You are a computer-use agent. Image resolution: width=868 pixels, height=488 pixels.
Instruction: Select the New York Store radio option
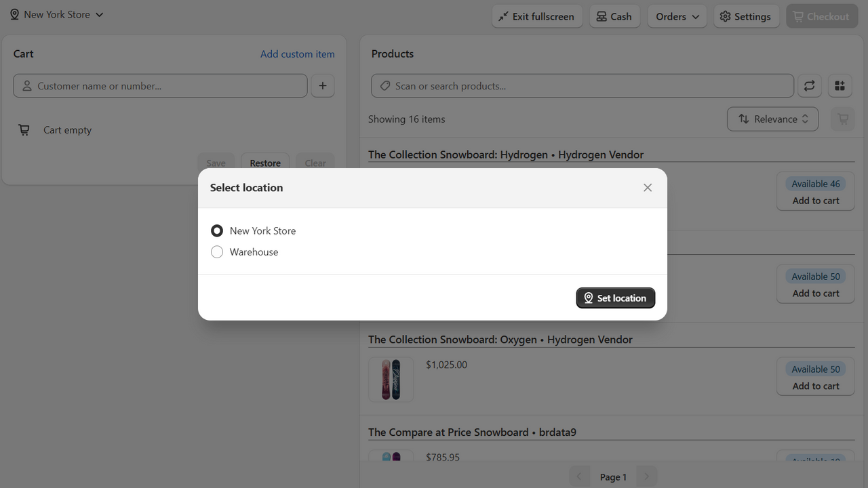[x=217, y=231]
